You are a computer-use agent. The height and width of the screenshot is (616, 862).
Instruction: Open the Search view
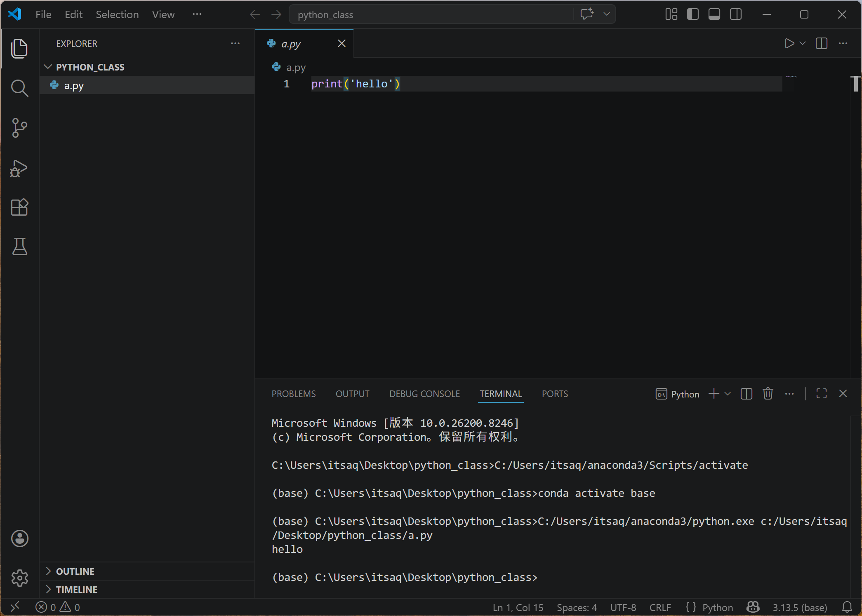pos(19,88)
